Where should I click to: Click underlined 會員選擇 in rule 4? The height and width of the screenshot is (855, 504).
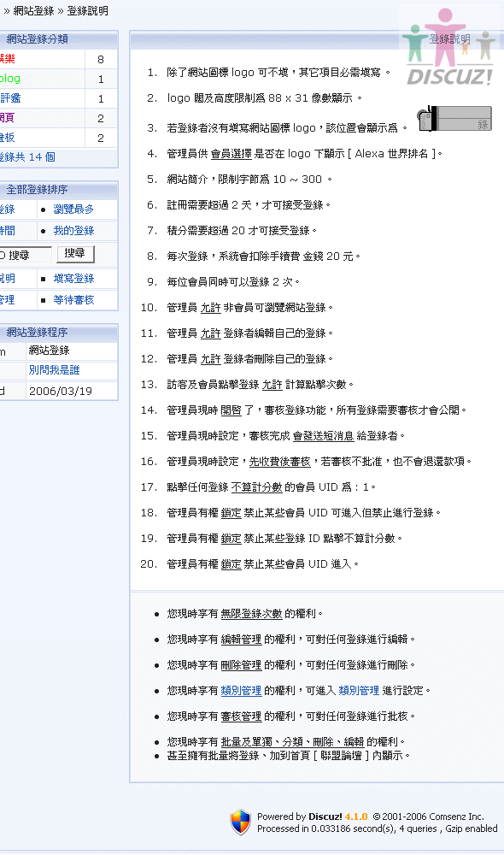231,154
